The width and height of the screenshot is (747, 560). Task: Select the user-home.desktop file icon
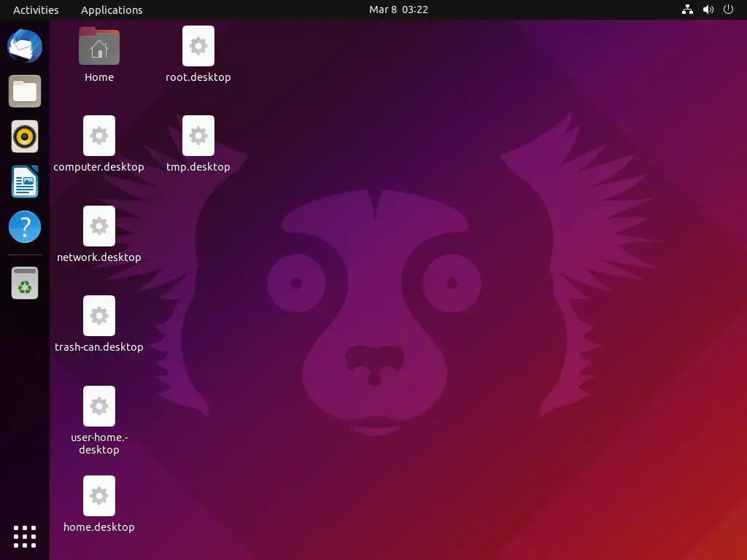pyautogui.click(x=99, y=405)
